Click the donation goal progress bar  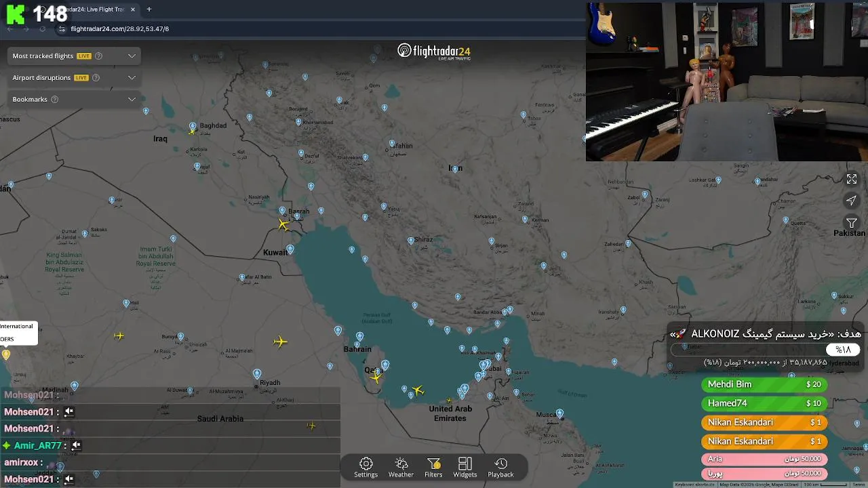click(x=765, y=350)
